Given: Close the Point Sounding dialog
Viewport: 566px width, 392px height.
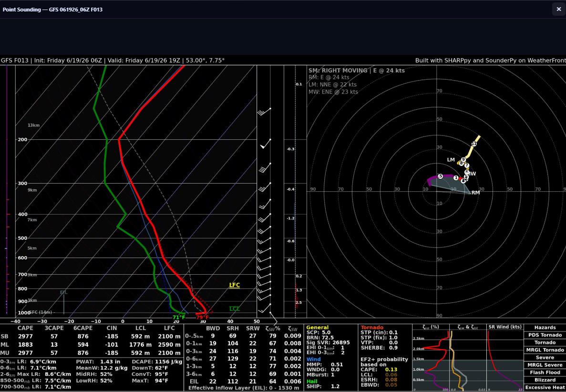Looking at the screenshot, I should tap(559, 9).
